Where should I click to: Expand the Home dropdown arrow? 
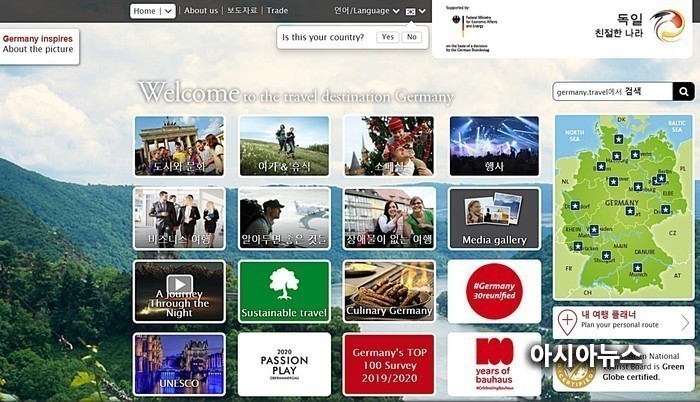168,11
